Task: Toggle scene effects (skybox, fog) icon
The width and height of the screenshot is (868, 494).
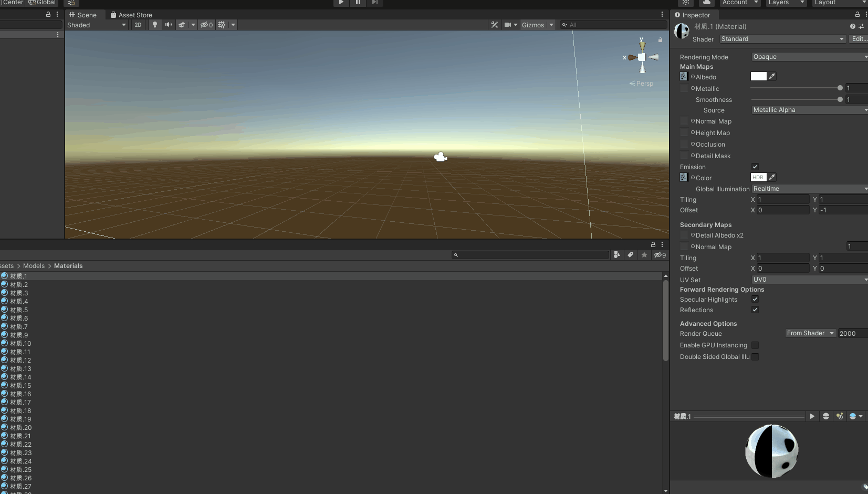Action: [182, 25]
